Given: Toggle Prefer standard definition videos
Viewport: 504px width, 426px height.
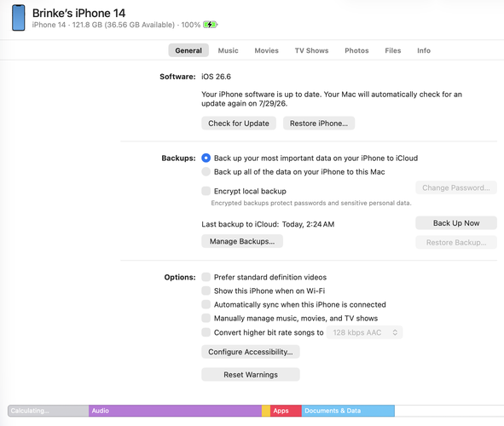Looking at the screenshot, I should [206, 277].
